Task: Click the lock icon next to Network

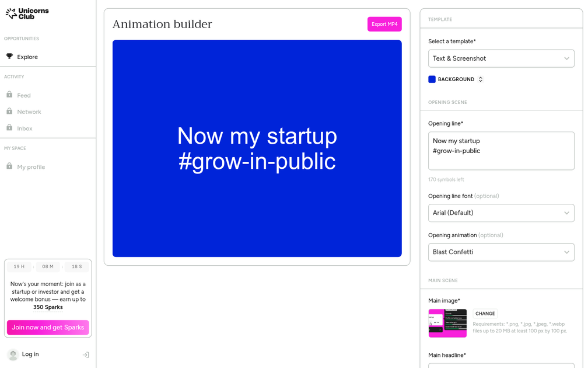Action: point(10,112)
